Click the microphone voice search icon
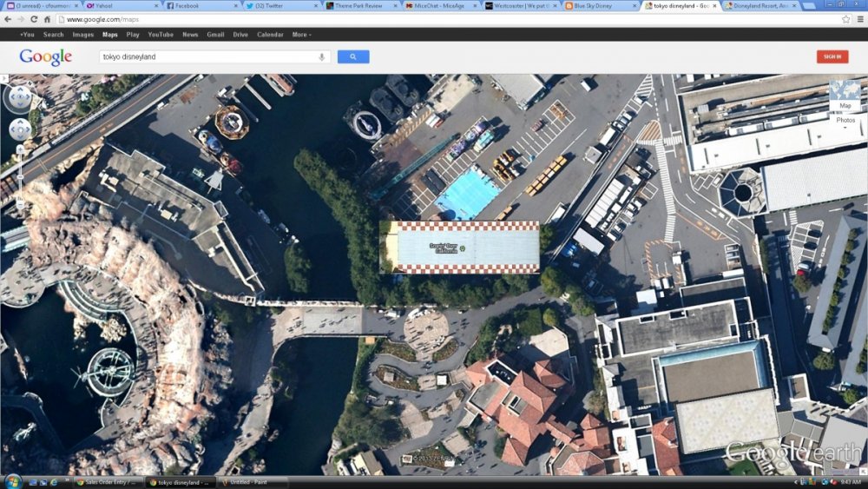Viewport: 868px width, 489px height. tap(322, 56)
